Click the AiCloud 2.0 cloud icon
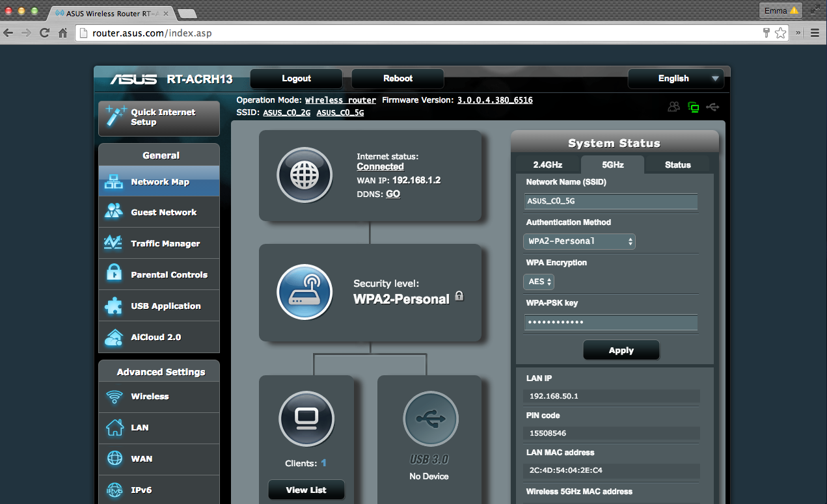This screenshot has height=504, width=827. pos(114,337)
